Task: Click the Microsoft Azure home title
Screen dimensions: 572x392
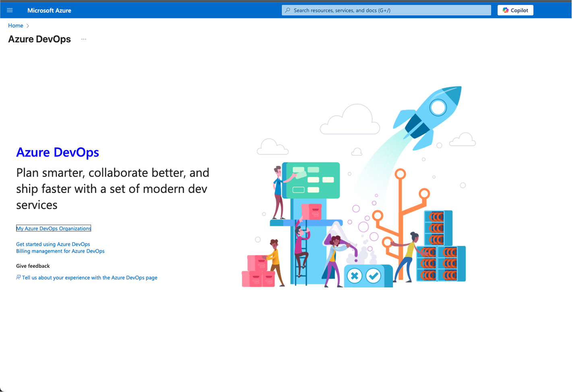Action: pyautogui.click(x=49, y=10)
